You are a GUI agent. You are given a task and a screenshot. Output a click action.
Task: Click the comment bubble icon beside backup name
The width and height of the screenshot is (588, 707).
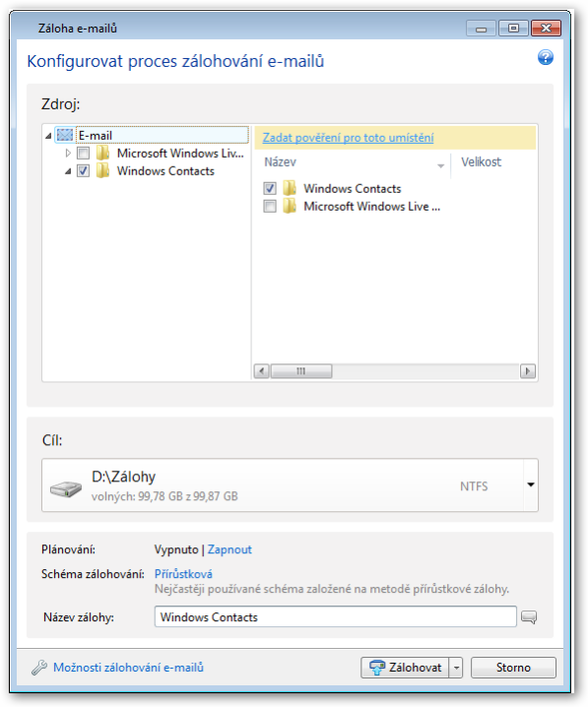(x=529, y=616)
